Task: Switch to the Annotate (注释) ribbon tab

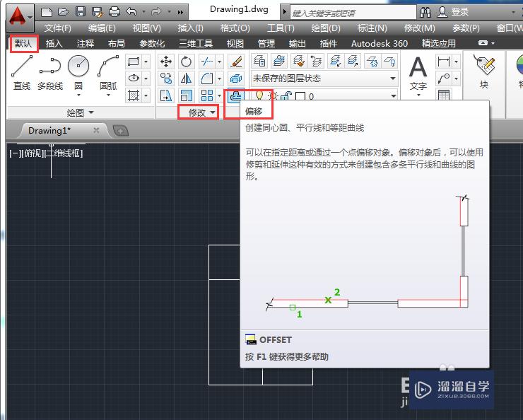Action: [x=85, y=44]
